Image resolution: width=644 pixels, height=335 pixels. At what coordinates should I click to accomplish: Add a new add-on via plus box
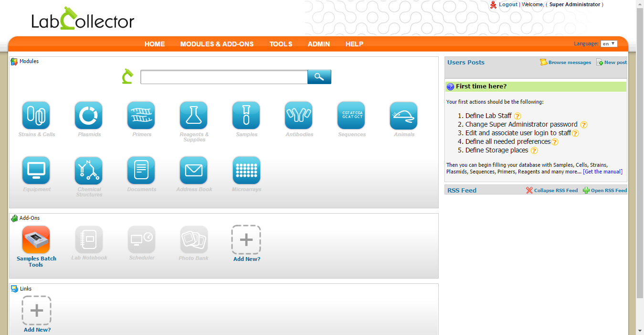click(246, 239)
